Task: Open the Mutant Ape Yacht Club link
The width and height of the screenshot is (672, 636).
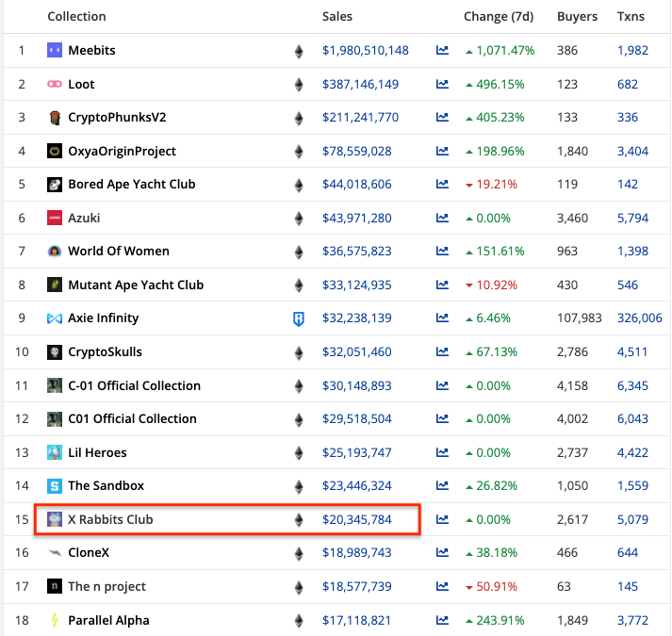Action: [136, 285]
